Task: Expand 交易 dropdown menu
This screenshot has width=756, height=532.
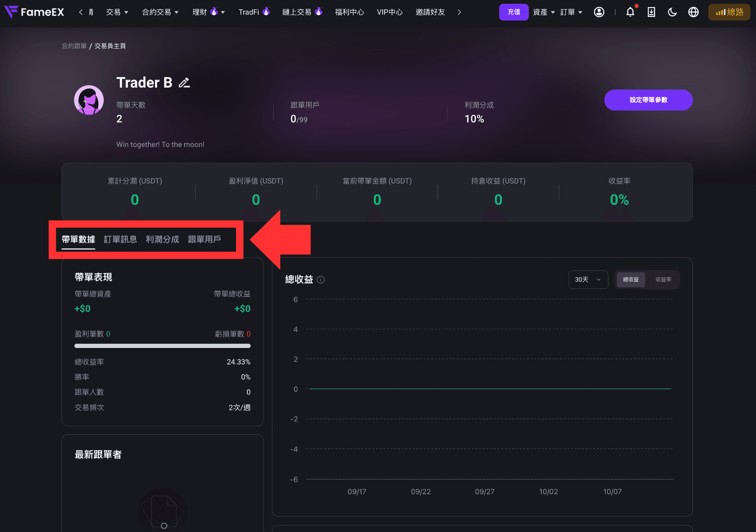Action: pyautogui.click(x=117, y=12)
